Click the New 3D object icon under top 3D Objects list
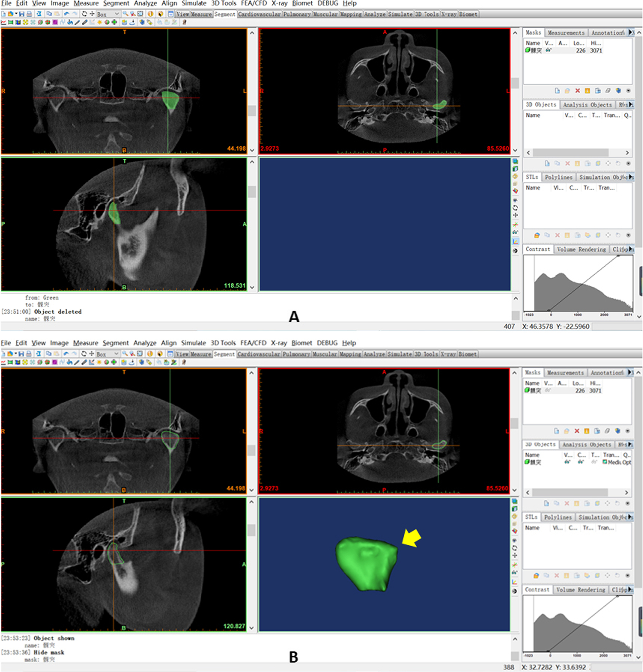 tap(548, 163)
